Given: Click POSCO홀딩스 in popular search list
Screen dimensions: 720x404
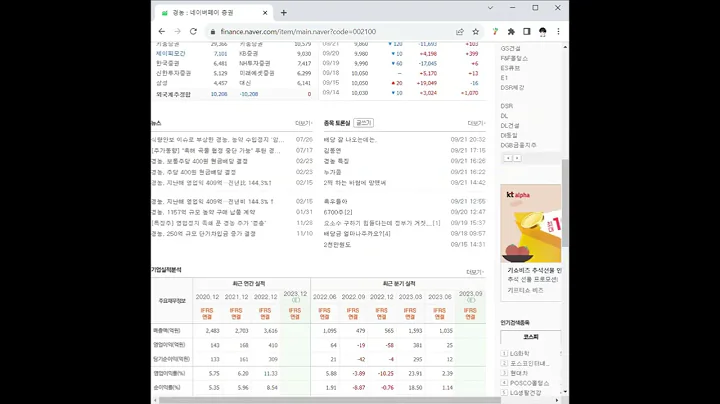Looking at the screenshot, I should pos(529,383).
